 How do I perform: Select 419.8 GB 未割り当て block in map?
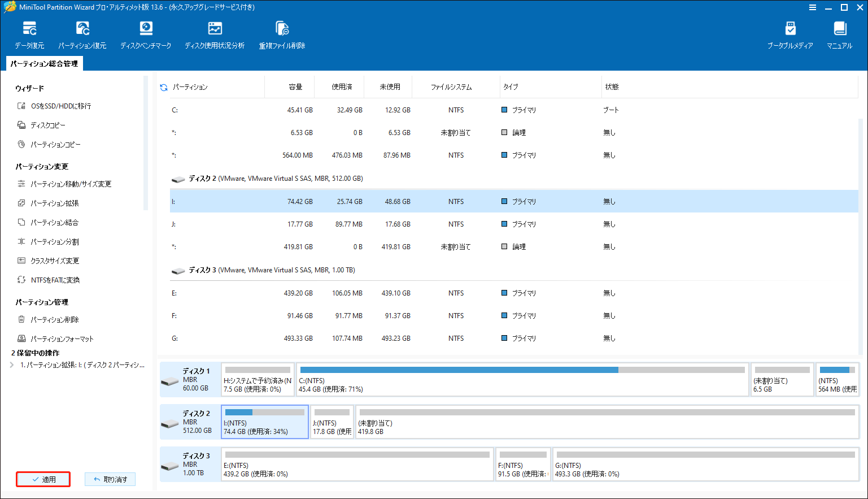tap(607, 422)
